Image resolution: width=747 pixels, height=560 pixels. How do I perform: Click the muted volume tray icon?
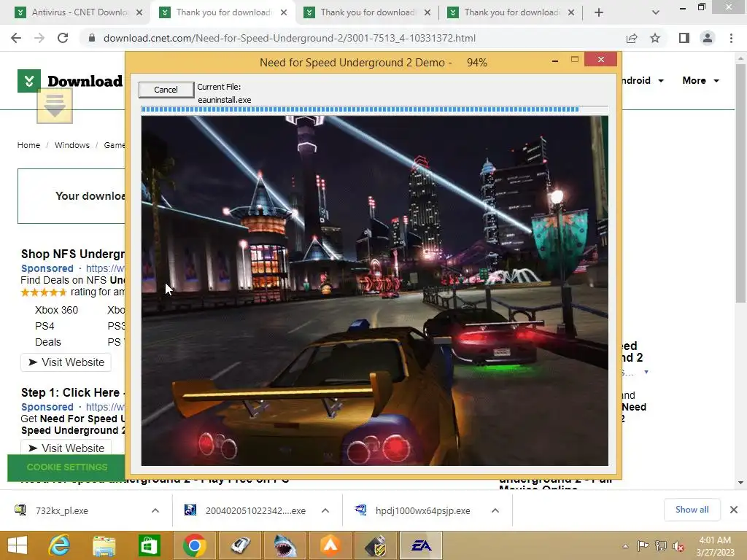679,546
